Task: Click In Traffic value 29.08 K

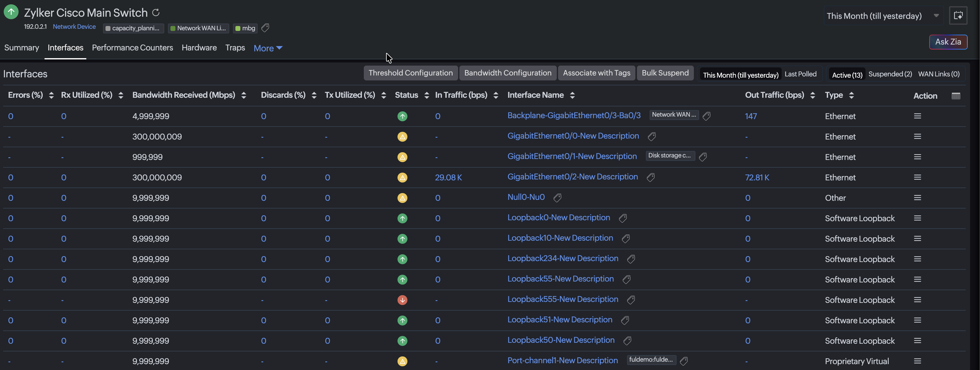Action: [x=448, y=178]
